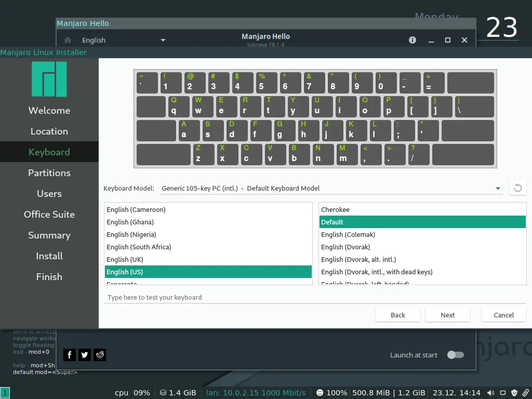Select English (Ghana) layout
The width and height of the screenshot is (532, 399).
click(208, 222)
